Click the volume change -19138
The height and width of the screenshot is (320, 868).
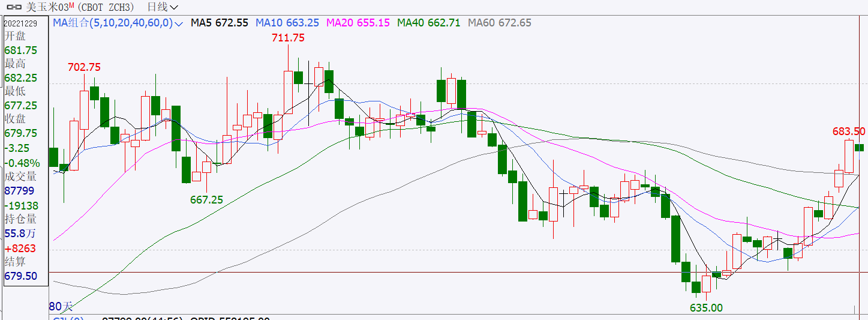(x=22, y=205)
